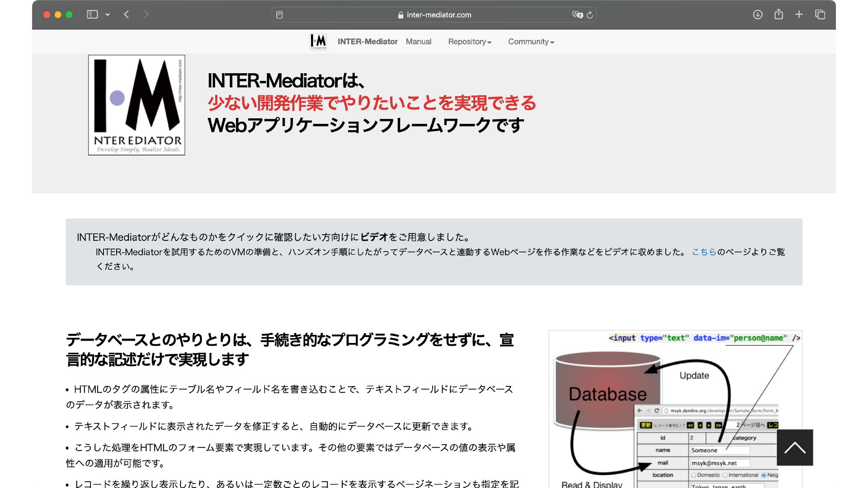868x488 pixels.
Task: Go forward to the next page
Action: click(x=146, y=14)
